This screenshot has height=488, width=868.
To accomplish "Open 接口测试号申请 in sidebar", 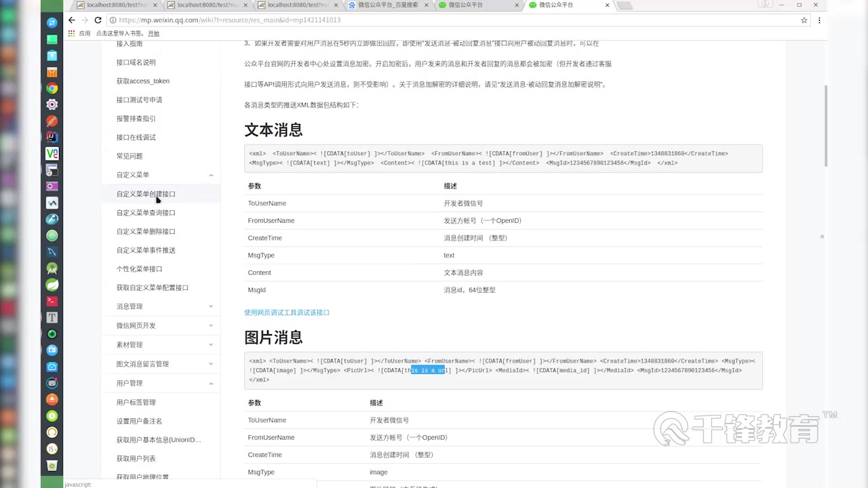I will (x=139, y=100).
